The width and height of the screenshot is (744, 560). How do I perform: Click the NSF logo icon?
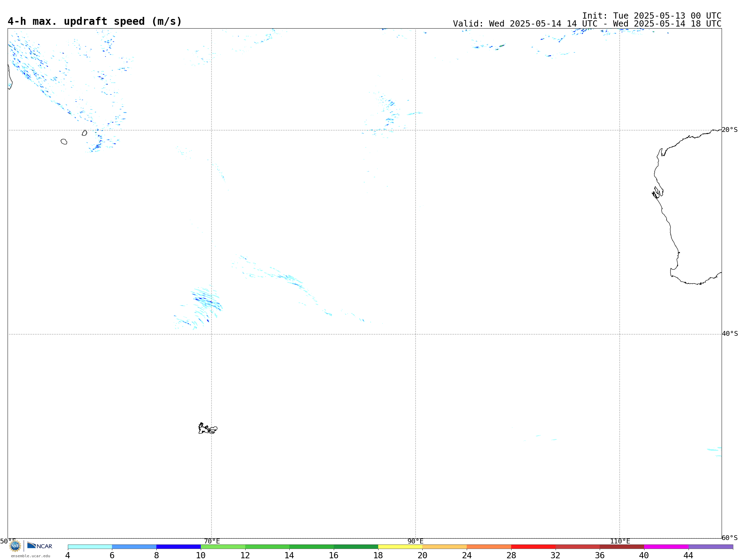pyautogui.click(x=15, y=546)
